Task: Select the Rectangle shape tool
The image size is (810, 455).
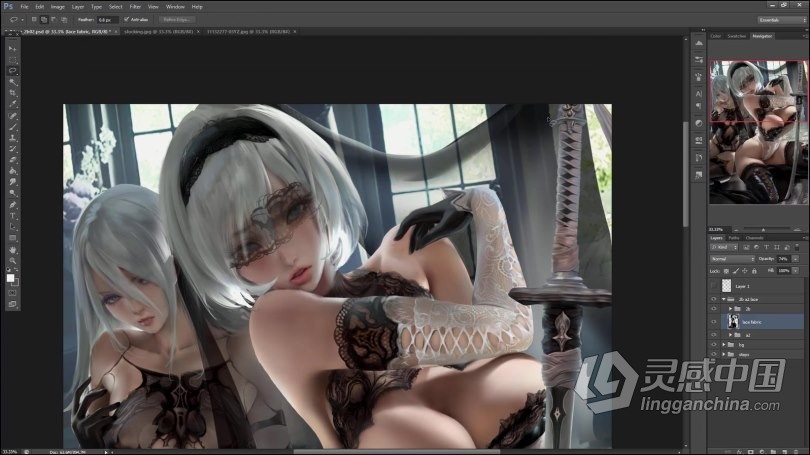Action: pyautogui.click(x=12, y=238)
